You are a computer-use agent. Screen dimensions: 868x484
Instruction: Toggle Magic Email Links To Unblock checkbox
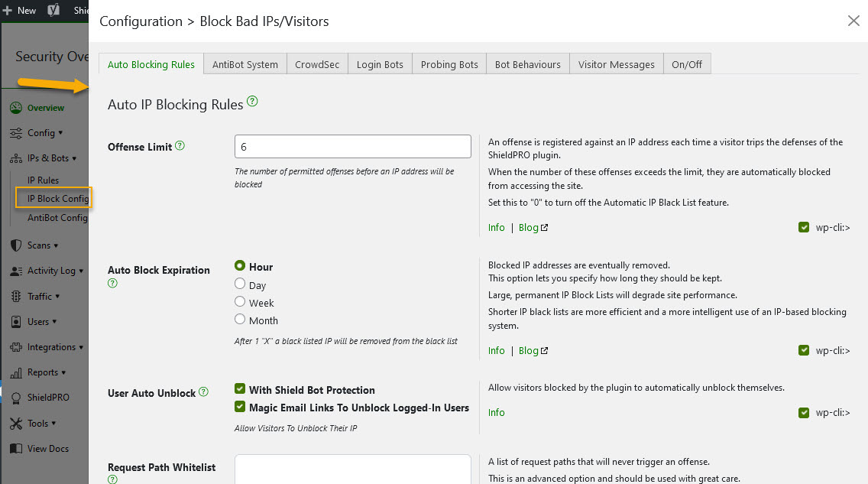[240, 407]
